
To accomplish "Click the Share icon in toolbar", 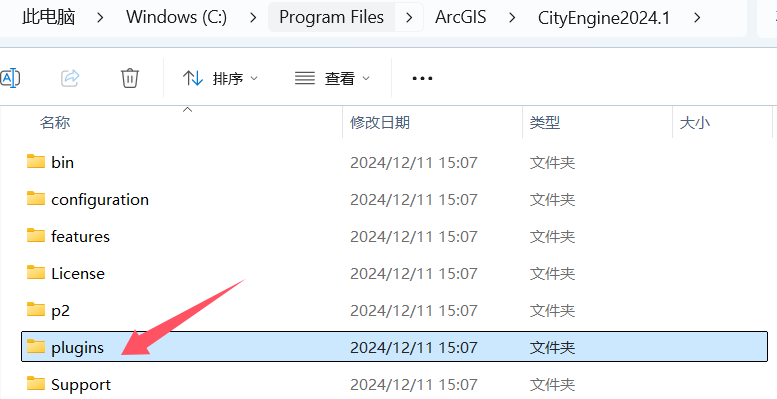I will tap(70, 78).
